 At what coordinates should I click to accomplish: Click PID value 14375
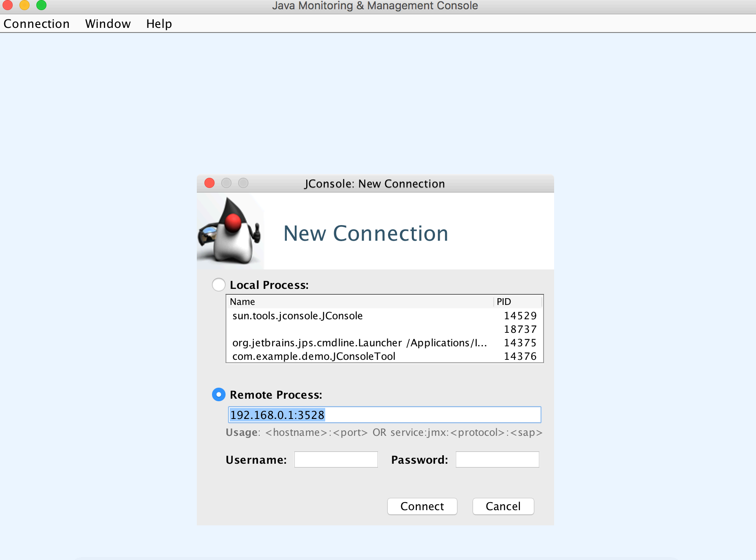point(520,343)
